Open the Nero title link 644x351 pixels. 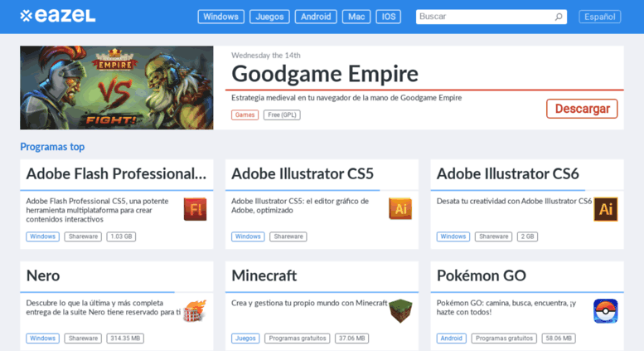tap(43, 275)
